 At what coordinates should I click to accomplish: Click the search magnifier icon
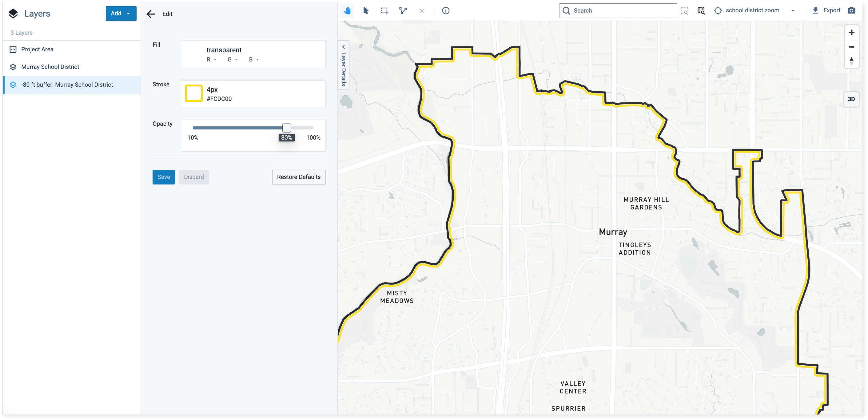[x=567, y=11]
